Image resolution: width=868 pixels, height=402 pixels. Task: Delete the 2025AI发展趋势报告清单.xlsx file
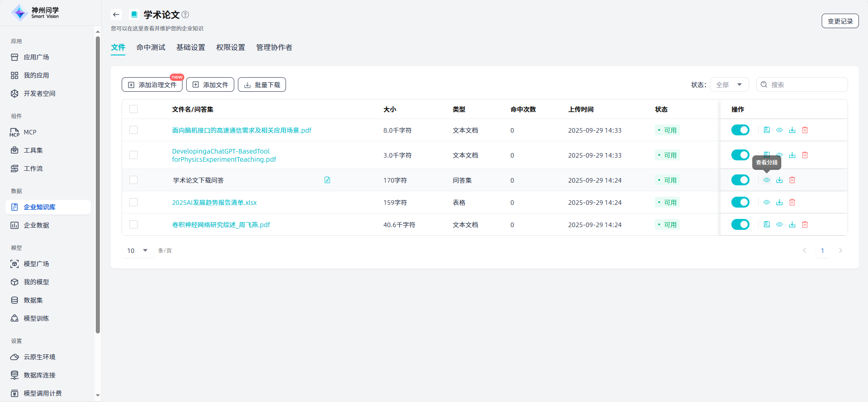(x=792, y=203)
